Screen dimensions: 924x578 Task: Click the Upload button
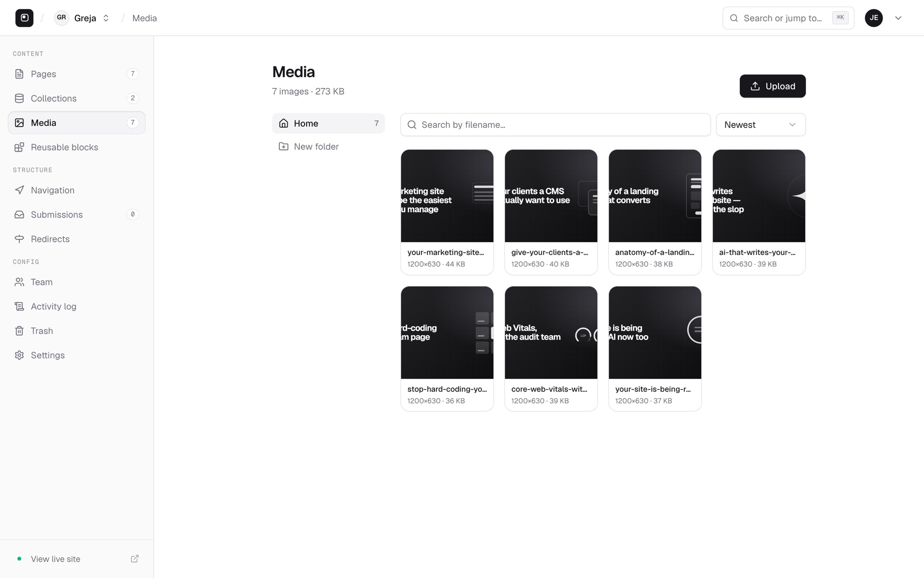point(772,86)
